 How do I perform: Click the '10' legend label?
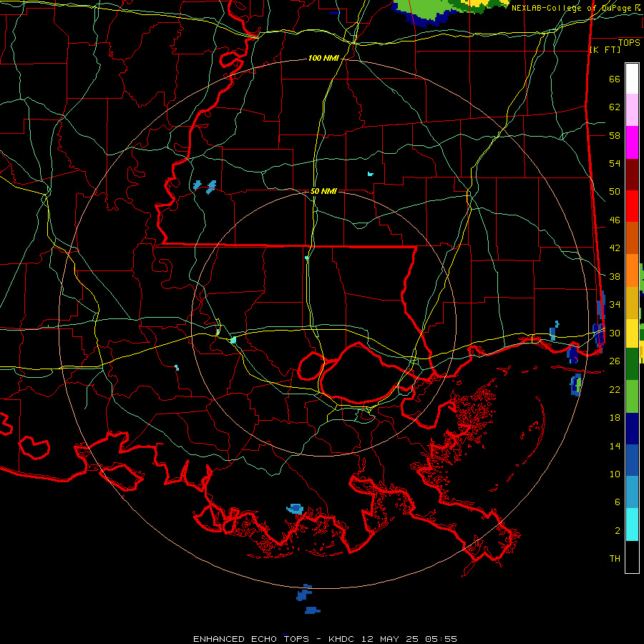pos(615,474)
